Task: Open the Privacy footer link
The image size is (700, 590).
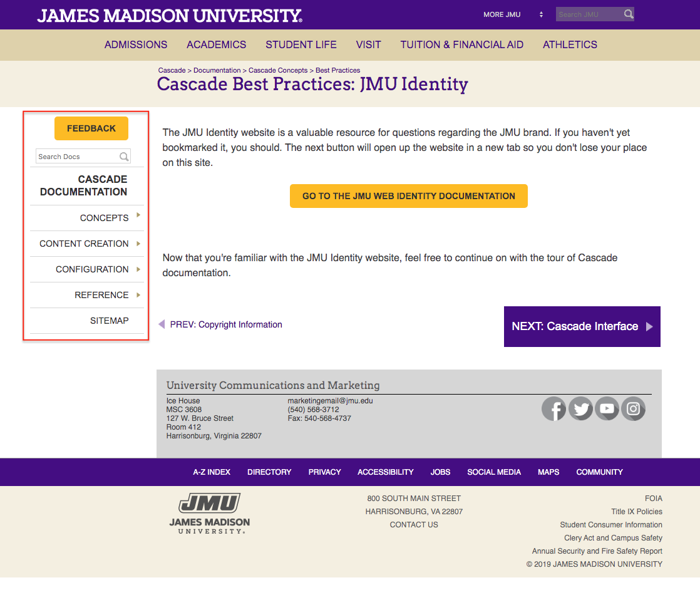Action: tap(324, 472)
